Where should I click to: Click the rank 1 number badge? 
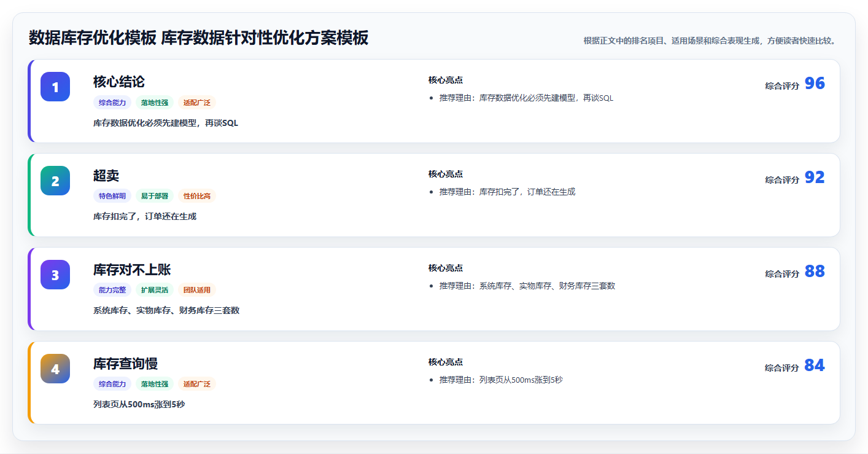[x=55, y=87]
